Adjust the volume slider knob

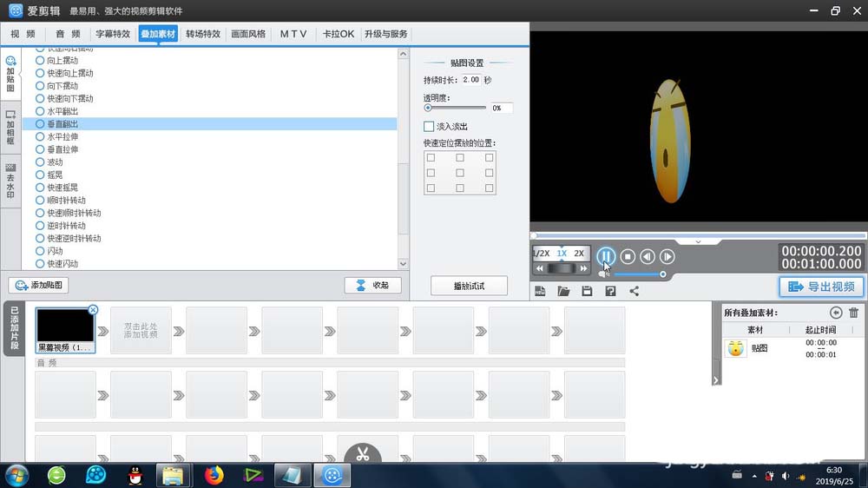(x=662, y=274)
